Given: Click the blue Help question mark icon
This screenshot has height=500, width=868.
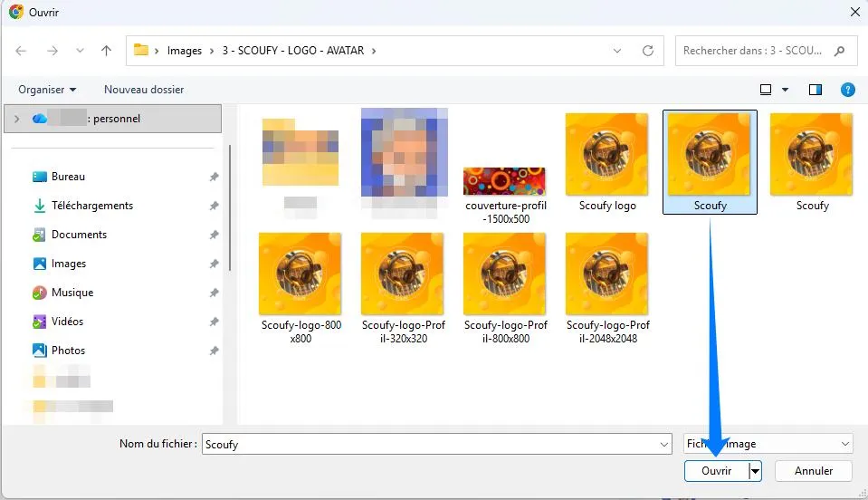Looking at the screenshot, I should (x=847, y=90).
